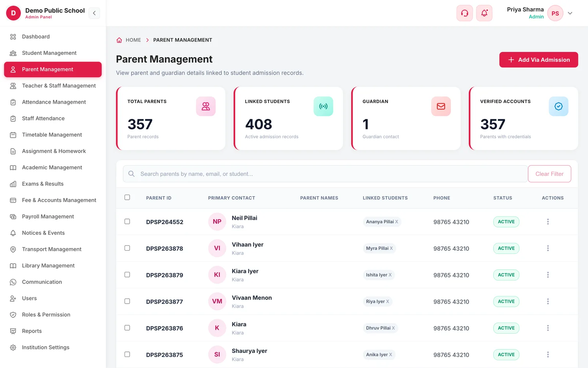Focus the parent search input field
The height and width of the screenshot is (368, 588).
[325, 174]
